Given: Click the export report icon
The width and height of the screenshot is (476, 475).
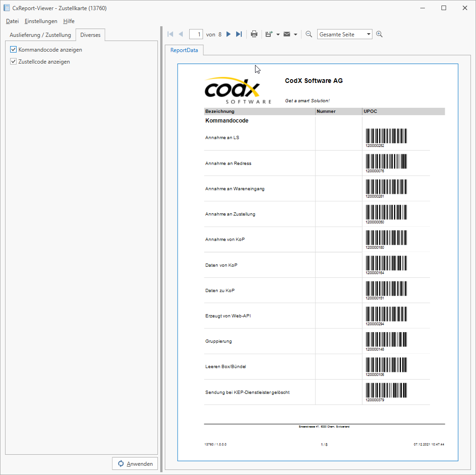Looking at the screenshot, I should 269,35.
